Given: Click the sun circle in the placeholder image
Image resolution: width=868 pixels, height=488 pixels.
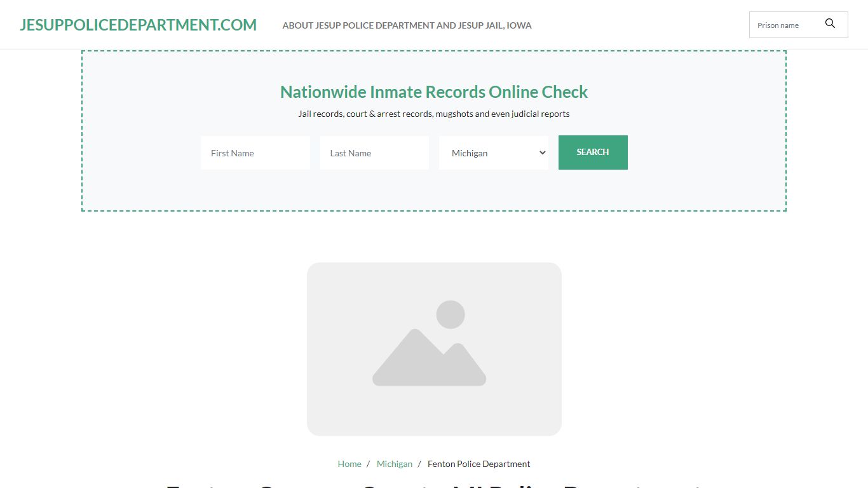Looking at the screenshot, I should 451,315.
